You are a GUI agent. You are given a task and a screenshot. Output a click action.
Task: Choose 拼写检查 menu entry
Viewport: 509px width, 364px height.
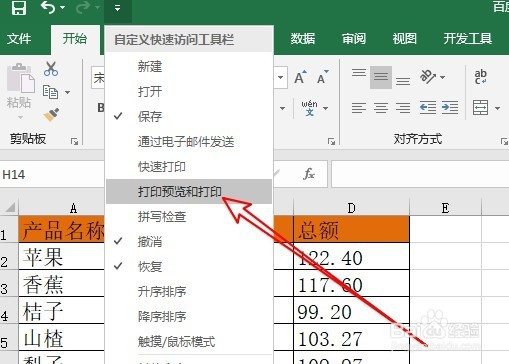(189, 216)
